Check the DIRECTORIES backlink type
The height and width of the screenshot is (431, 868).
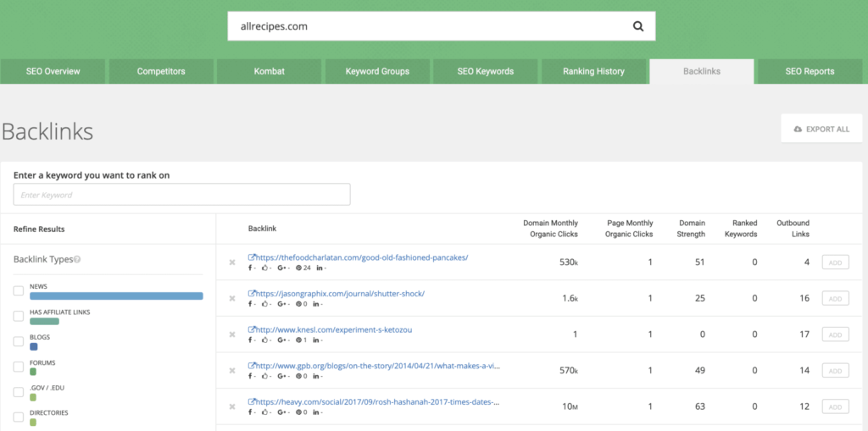tap(19, 417)
